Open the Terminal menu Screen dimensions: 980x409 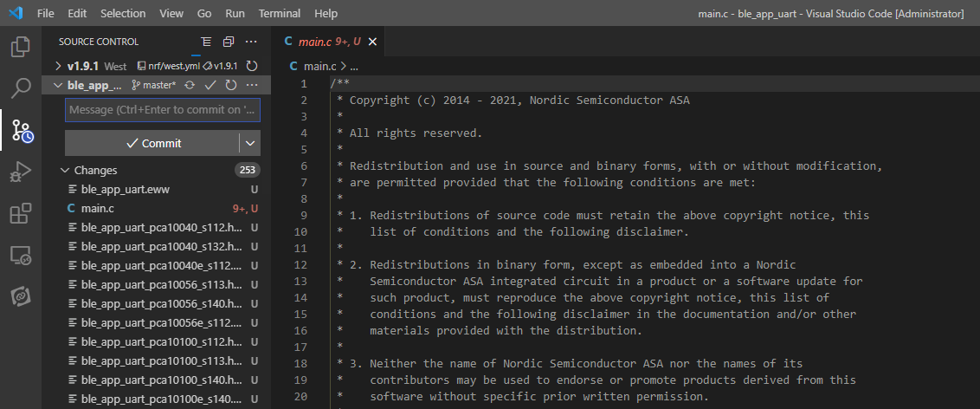[x=280, y=13]
